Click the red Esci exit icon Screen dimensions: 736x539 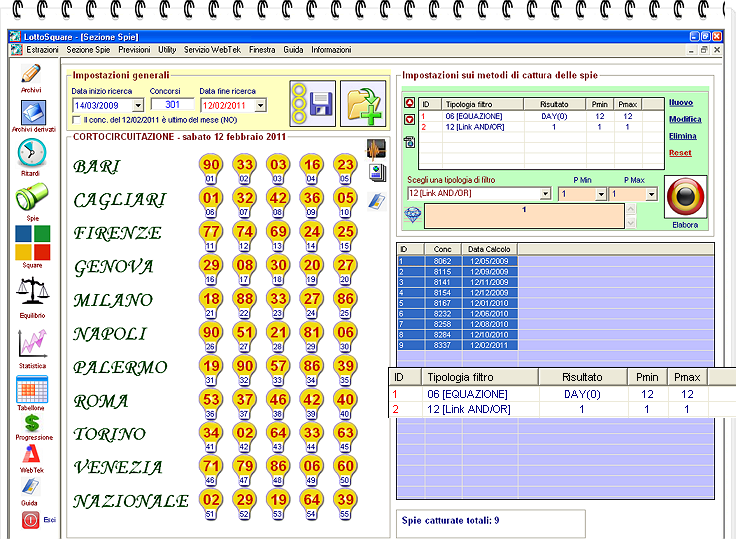[x=31, y=520]
